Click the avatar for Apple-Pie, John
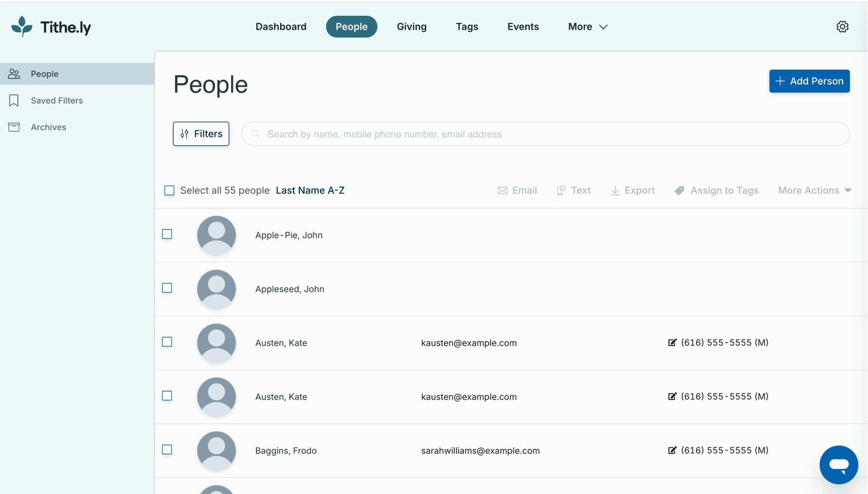This screenshot has height=494, width=868. (217, 235)
